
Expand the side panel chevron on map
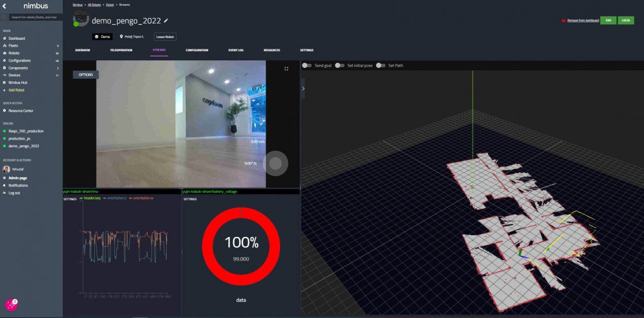tap(303, 89)
